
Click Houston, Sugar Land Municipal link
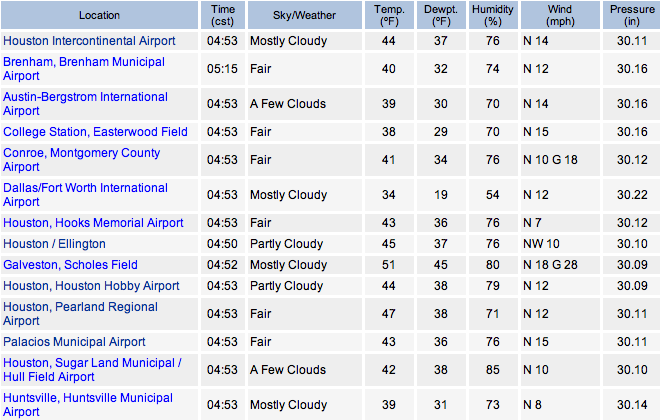(92, 363)
